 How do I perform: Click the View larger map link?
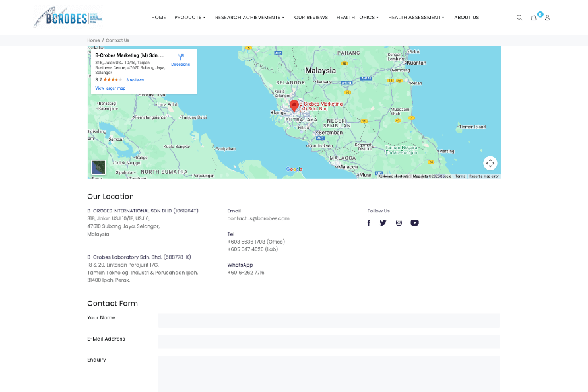[x=110, y=88]
